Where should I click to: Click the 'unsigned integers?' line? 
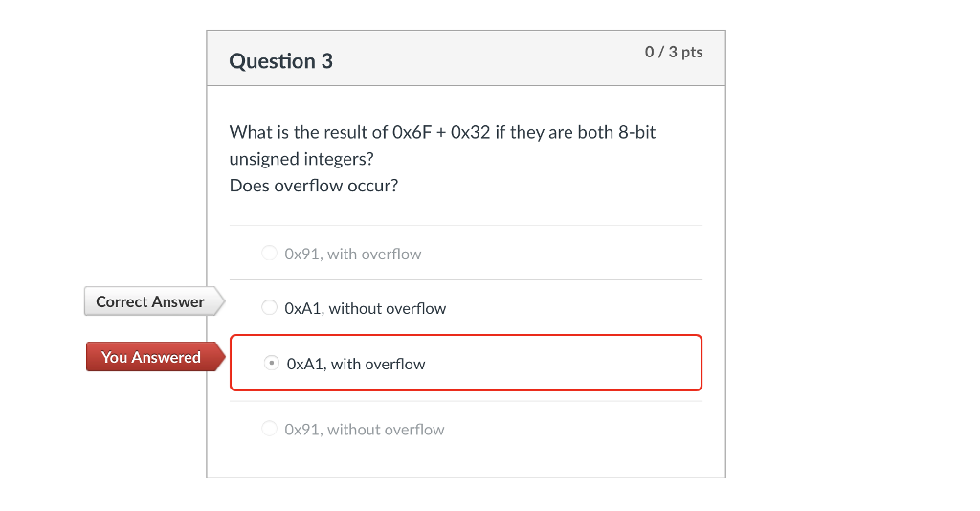[x=301, y=159]
